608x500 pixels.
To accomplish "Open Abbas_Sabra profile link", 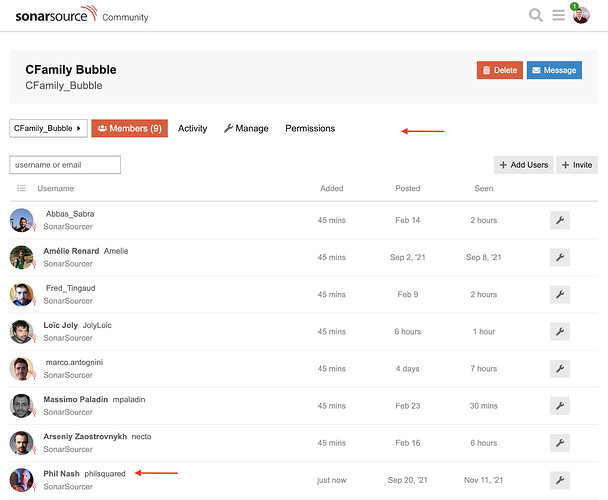I will pyautogui.click(x=70, y=214).
